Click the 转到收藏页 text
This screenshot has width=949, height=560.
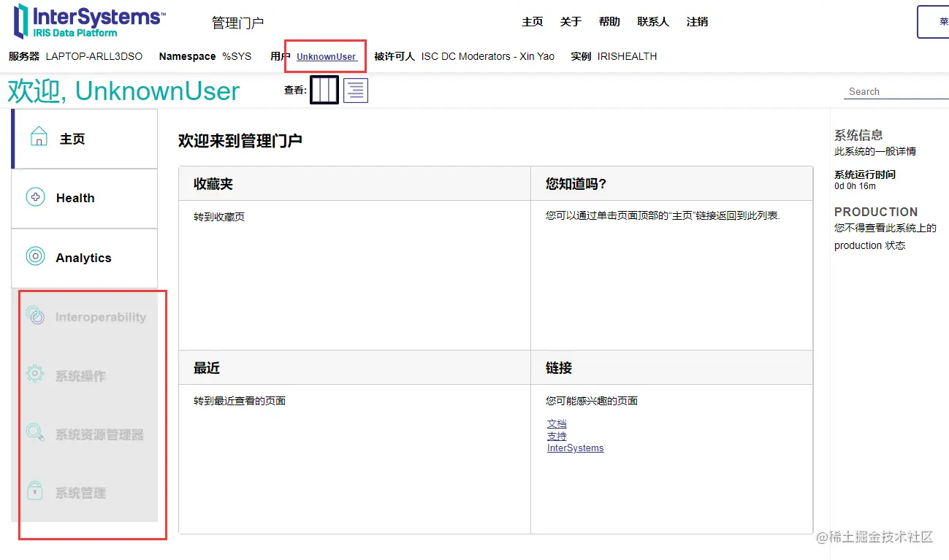[x=219, y=217]
